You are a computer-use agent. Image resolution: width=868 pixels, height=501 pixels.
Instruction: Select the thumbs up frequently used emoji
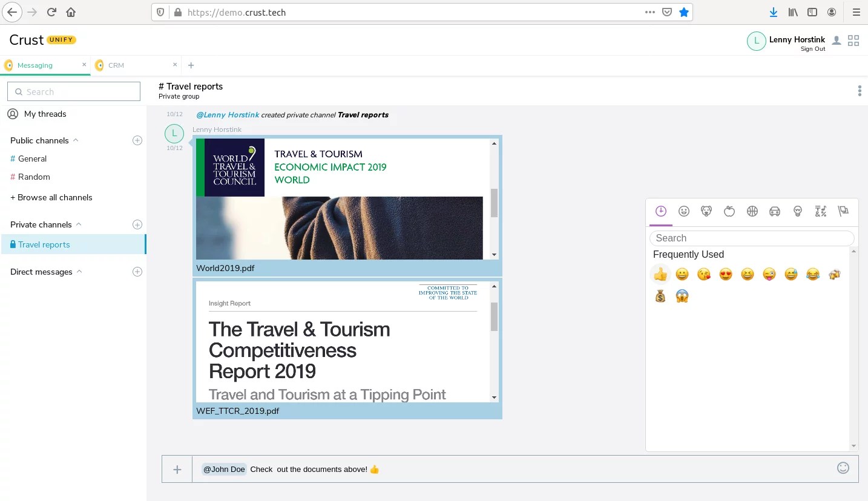[660, 274]
